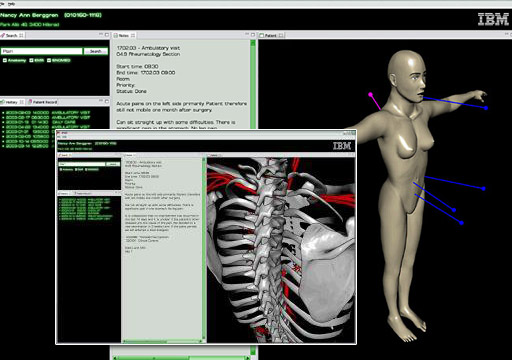The image size is (512, 360).
Task: Open the 'DAILY CARE' history entry
Action: pyautogui.click(x=41, y=122)
